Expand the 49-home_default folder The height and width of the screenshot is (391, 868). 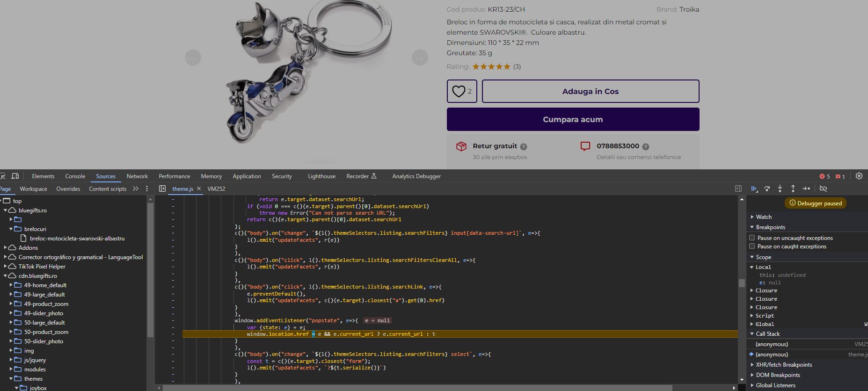click(11, 285)
